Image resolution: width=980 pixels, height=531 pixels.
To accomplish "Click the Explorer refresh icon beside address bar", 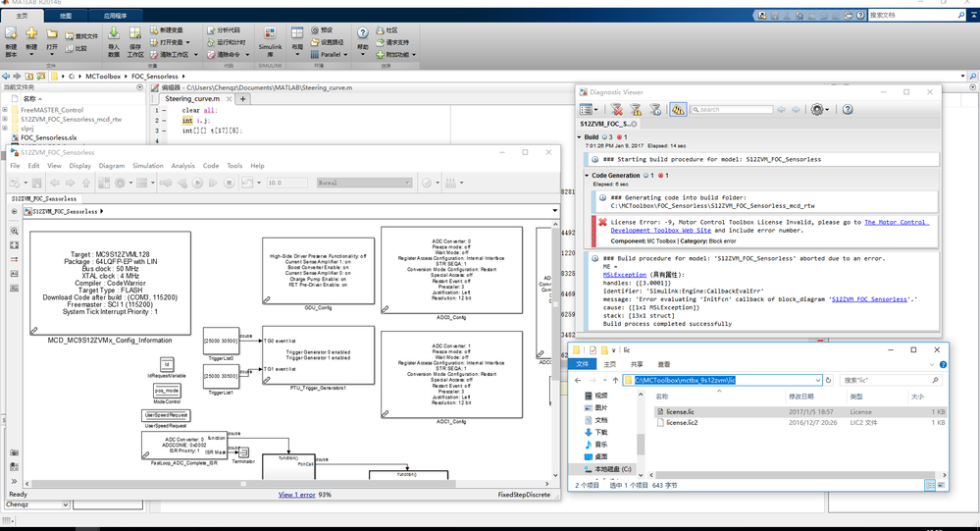I will [x=829, y=380].
